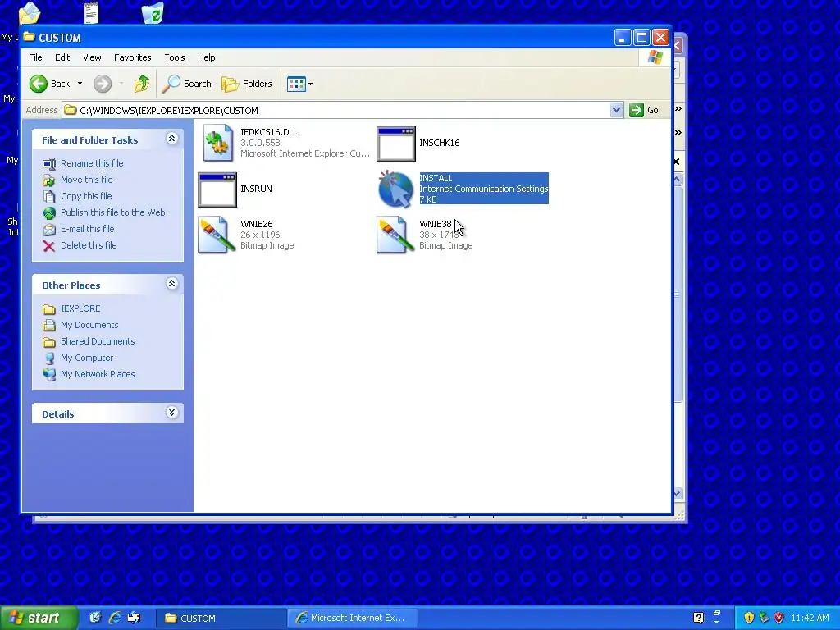Click the E-mail envelope task icon
The width and height of the screenshot is (840, 630).
(x=48, y=230)
